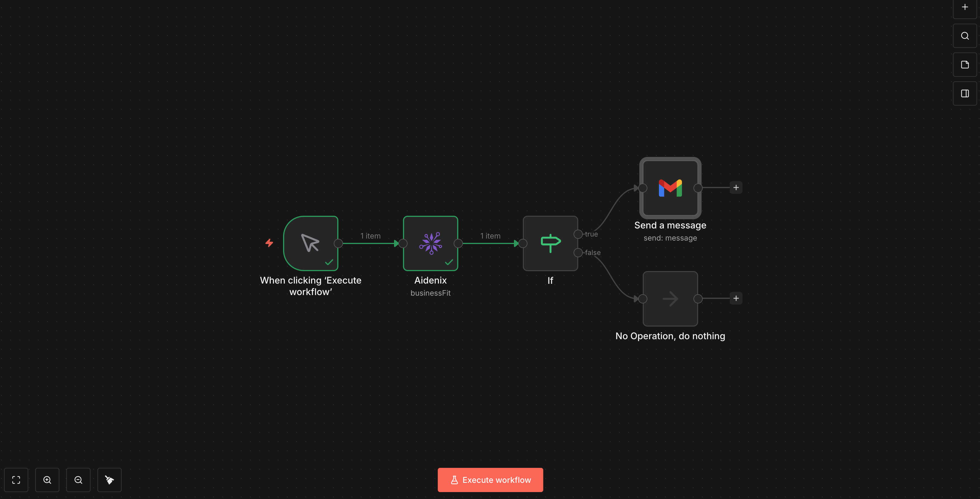Viewport: 980px width, 499px height.
Task: Click the Execute workflow button
Action: pyautogui.click(x=490, y=480)
